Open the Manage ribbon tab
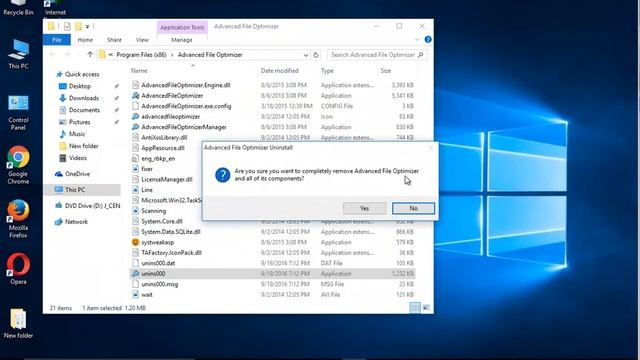The width and height of the screenshot is (640, 360). pos(182,40)
